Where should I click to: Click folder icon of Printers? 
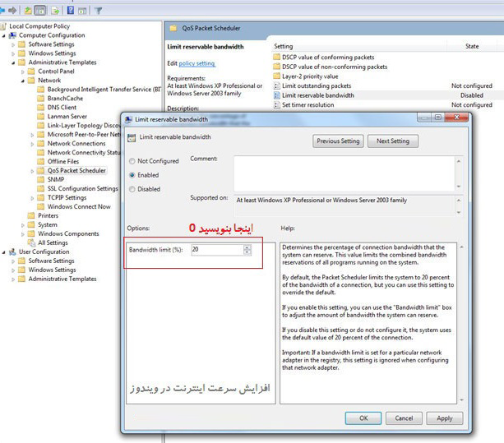point(31,215)
